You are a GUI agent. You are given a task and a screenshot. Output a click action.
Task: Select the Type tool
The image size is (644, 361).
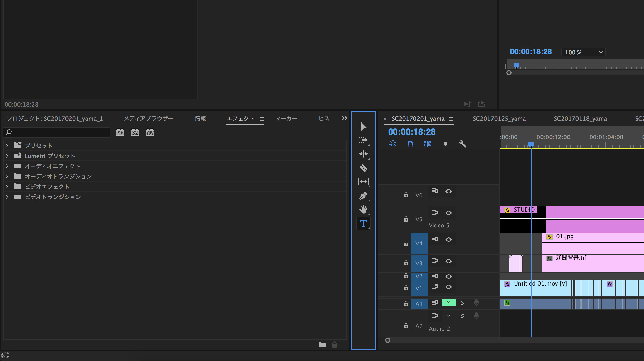click(363, 223)
